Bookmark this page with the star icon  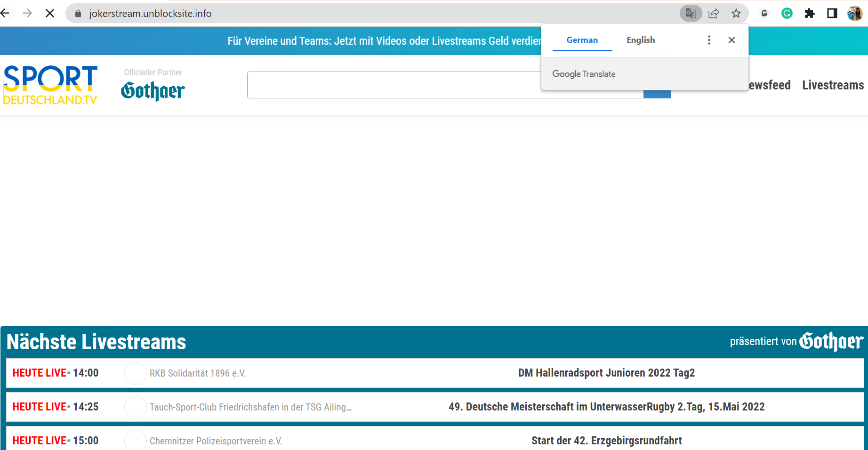(x=736, y=13)
